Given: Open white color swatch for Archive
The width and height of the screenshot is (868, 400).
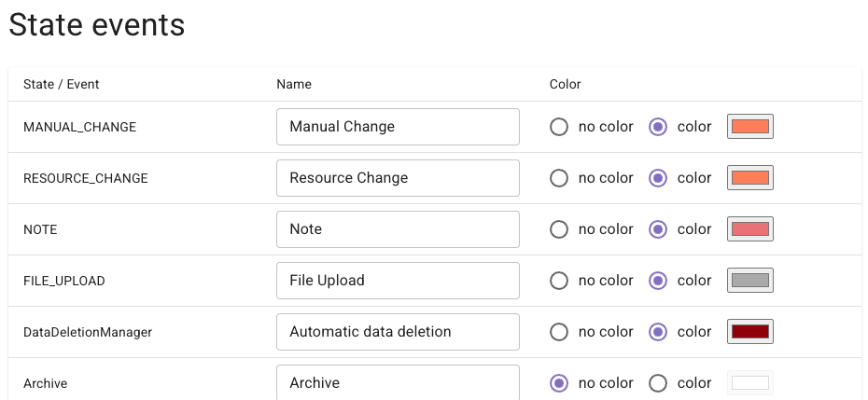Looking at the screenshot, I should [750, 383].
